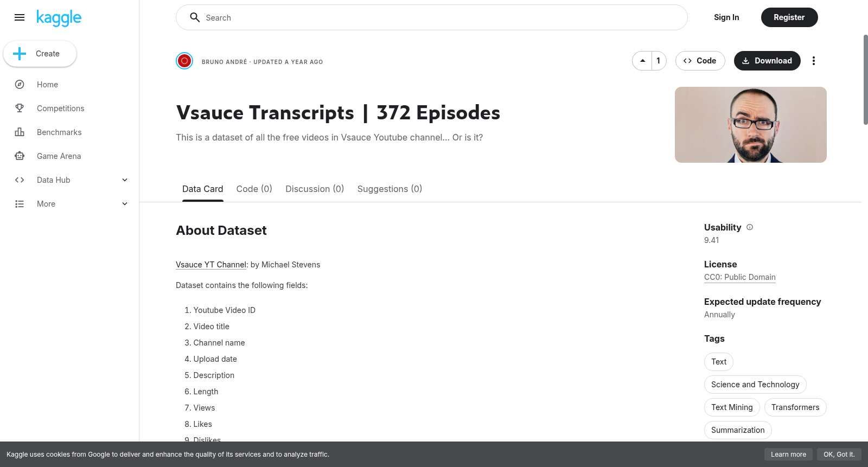Click the blue plus Create icon
Viewport: 868px width, 467px height.
click(x=20, y=54)
